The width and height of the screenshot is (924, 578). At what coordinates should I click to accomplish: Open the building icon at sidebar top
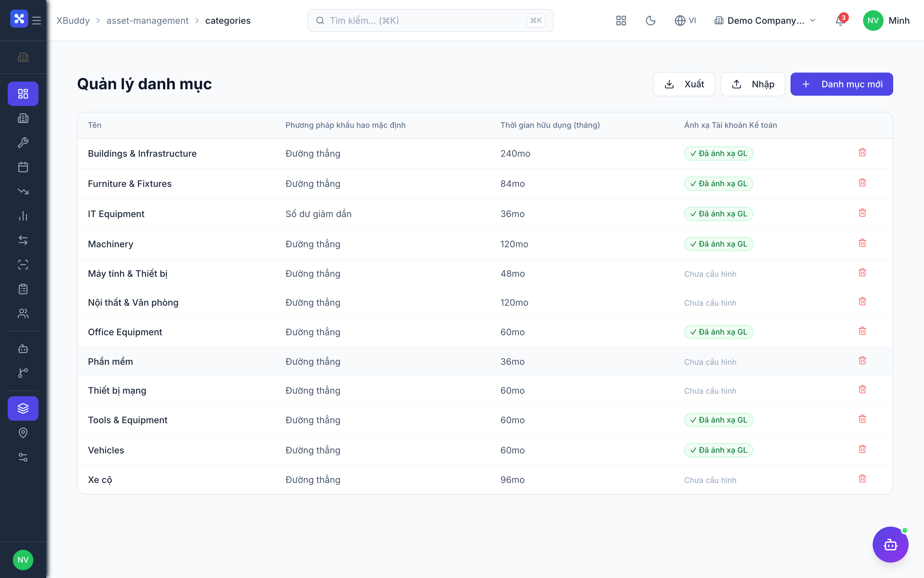click(23, 57)
